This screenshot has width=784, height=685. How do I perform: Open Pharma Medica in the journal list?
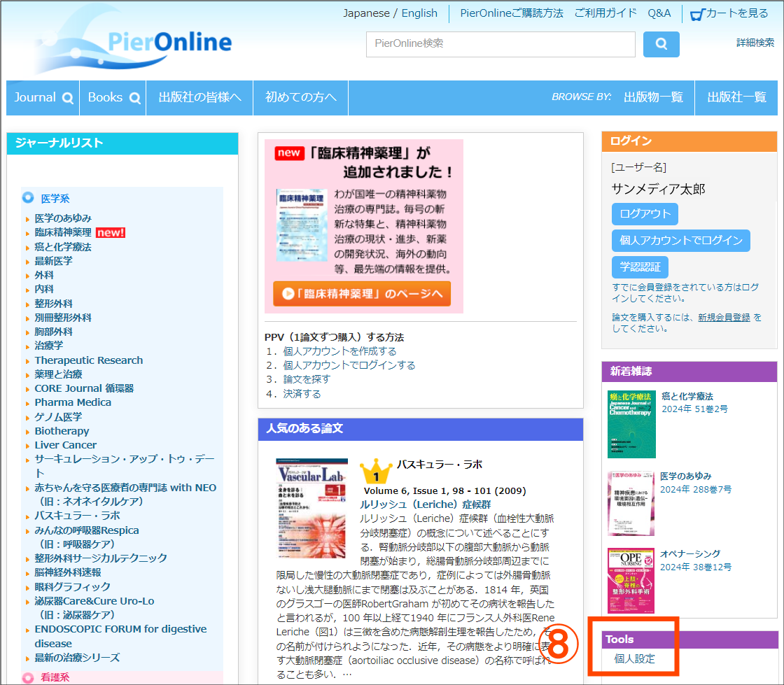click(x=73, y=402)
